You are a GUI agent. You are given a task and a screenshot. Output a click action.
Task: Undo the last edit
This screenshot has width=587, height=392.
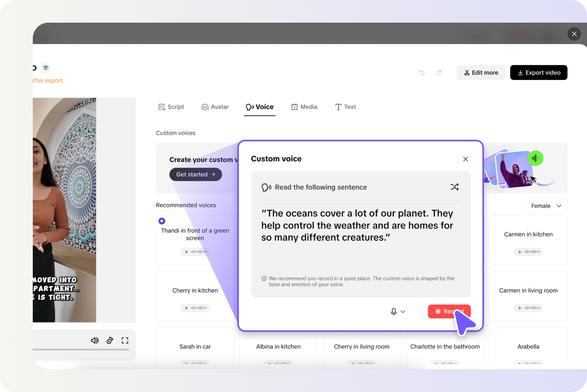[x=422, y=72]
